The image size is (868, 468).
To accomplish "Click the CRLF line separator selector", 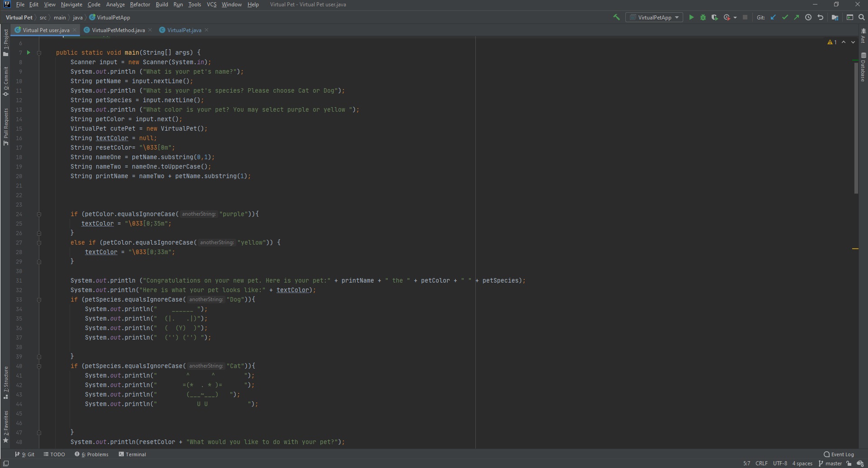I will click(x=761, y=463).
